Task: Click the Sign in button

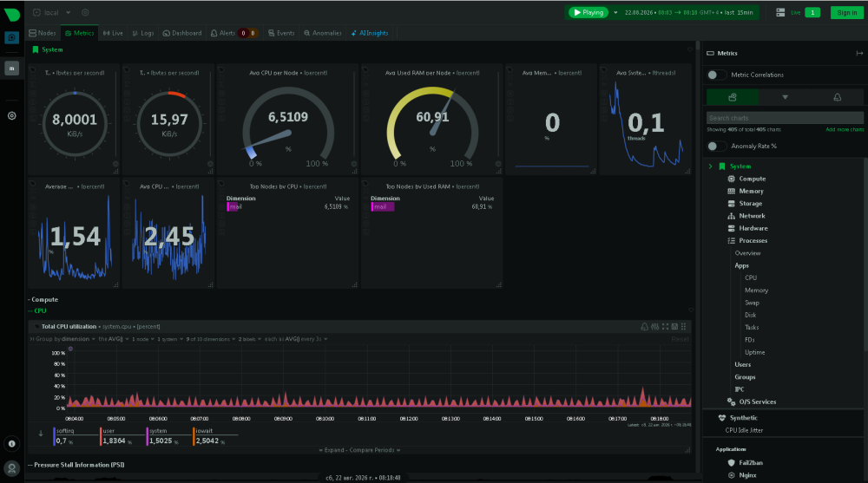Action: click(x=846, y=12)
